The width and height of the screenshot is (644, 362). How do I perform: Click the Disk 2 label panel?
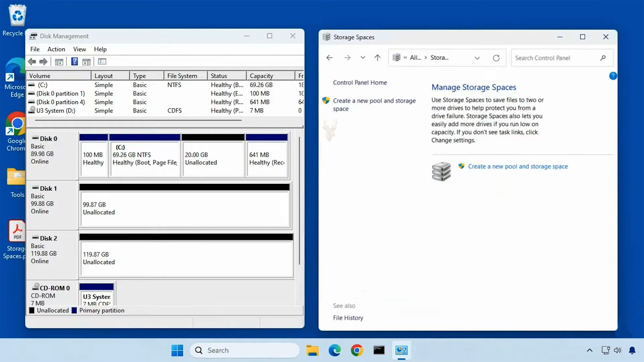tap(52, 255)
